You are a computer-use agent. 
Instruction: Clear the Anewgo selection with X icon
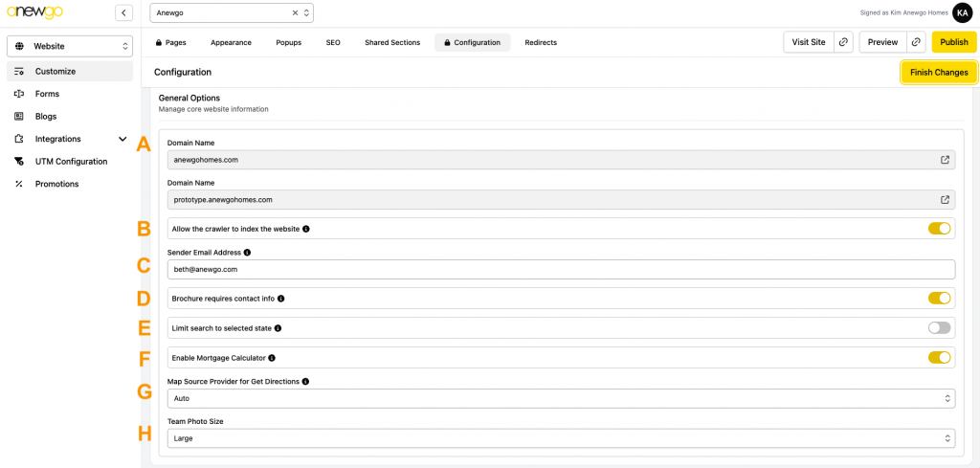(x=295, y=13)
